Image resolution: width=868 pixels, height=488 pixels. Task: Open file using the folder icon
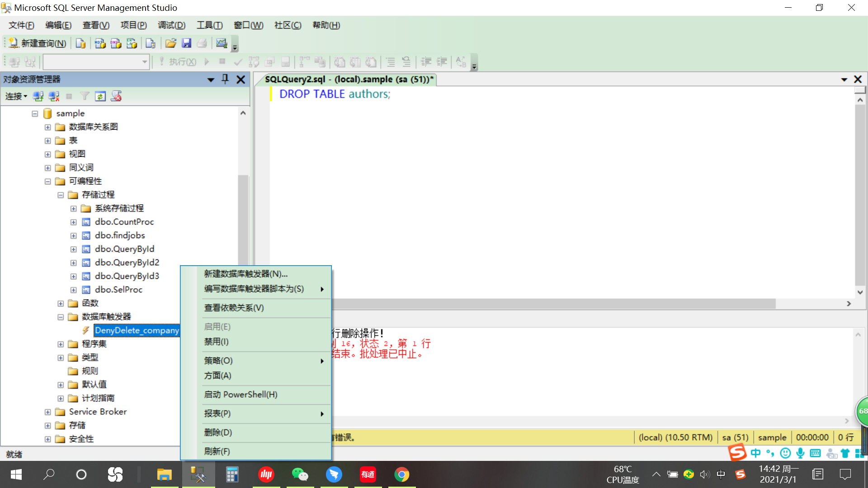170,43
